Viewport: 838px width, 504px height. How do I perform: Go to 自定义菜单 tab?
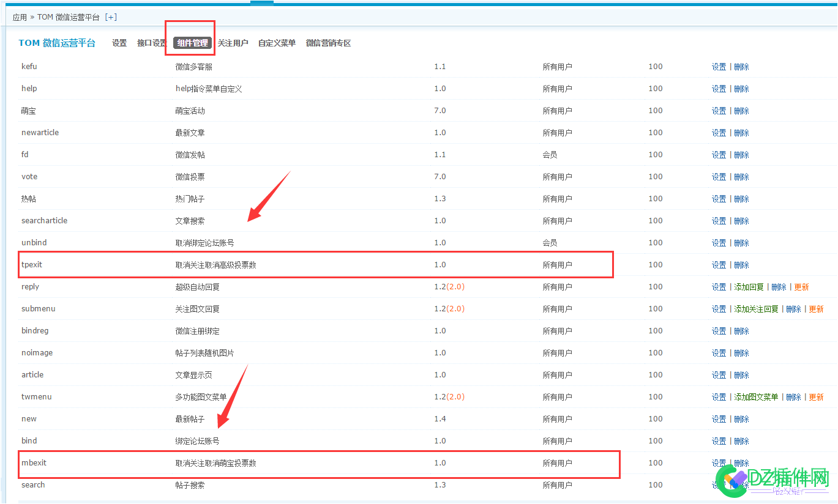(x=277, y=43)
